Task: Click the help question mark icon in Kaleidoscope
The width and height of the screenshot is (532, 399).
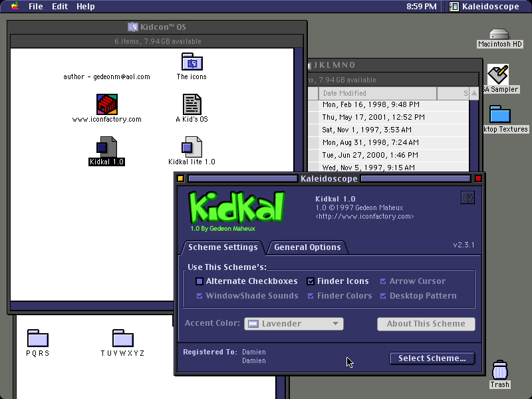Action: pos(467,198)
